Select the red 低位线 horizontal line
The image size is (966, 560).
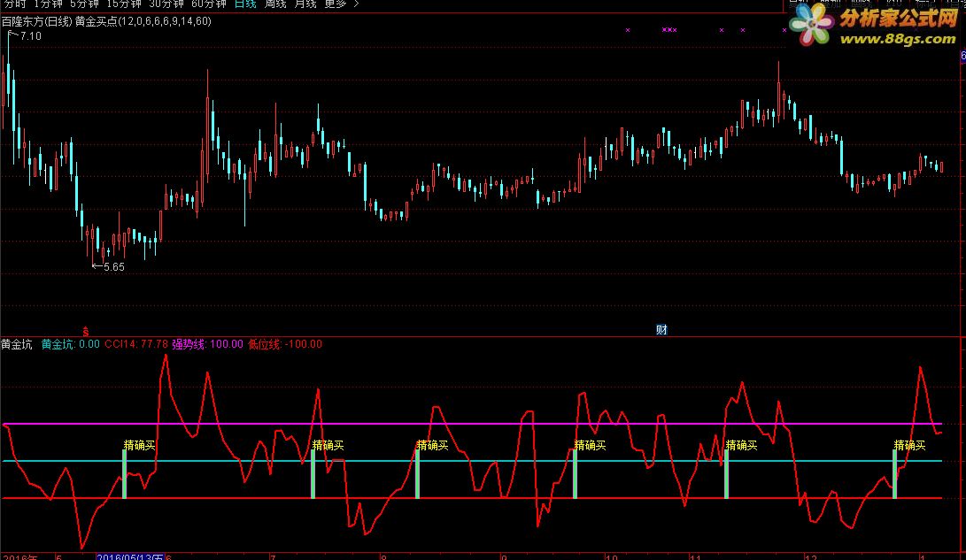(473, 498)
